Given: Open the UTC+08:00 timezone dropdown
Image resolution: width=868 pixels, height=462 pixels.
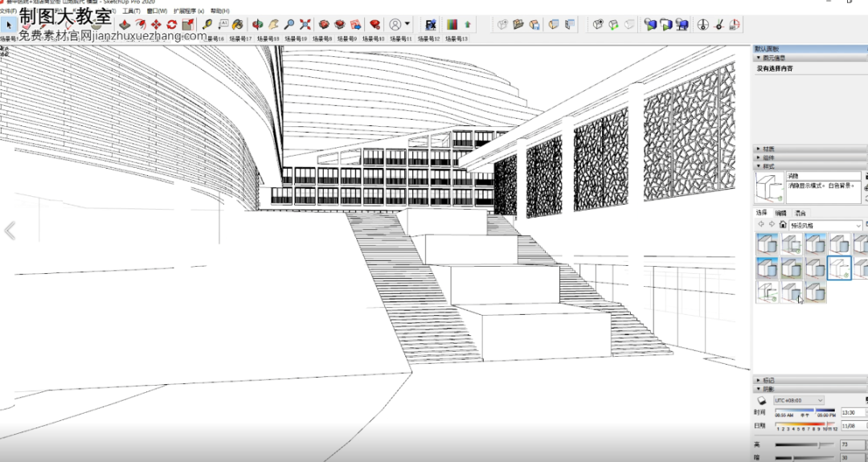Looking at the screenshot, I should click(x=798, y=400).
